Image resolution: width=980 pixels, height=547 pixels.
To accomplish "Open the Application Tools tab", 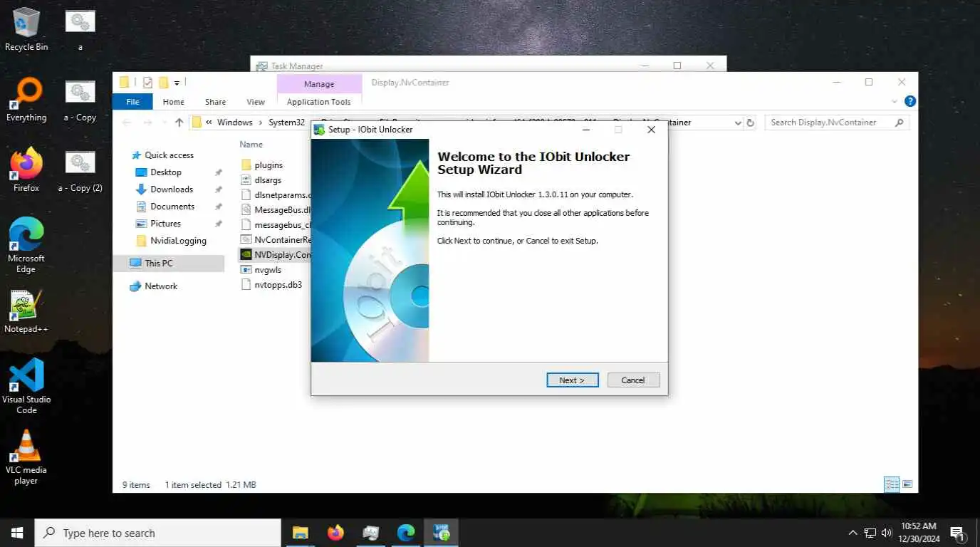I will (319, 102).
